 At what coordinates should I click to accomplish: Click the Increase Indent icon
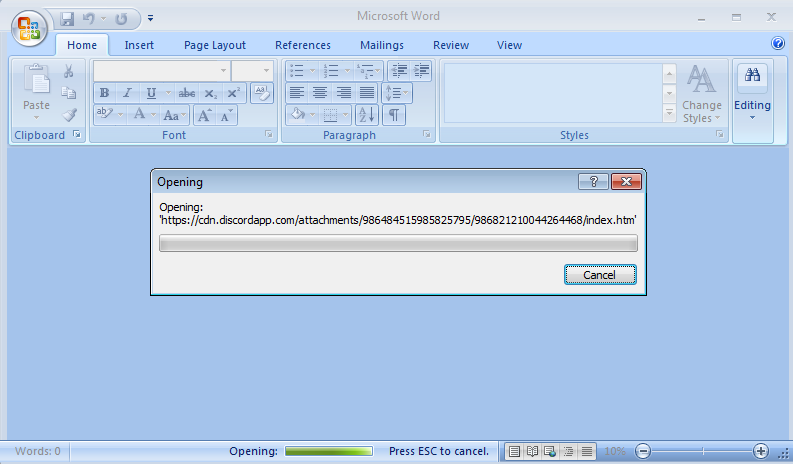[x=421, y=71]
